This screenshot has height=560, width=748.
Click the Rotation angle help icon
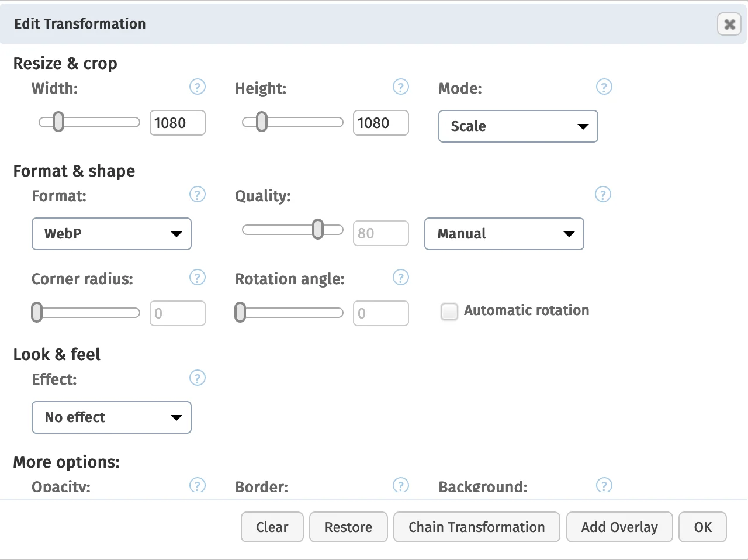pos(400,278)
